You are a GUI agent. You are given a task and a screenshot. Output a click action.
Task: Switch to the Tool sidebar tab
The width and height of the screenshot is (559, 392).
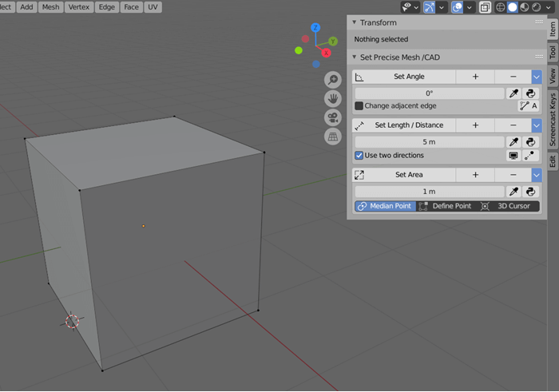(x=553, y=53)
